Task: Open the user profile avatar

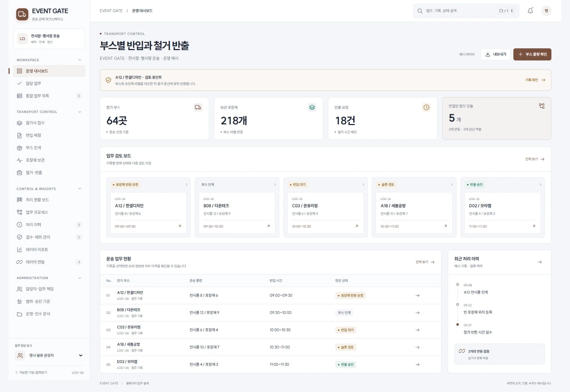Action: (546, 11)
